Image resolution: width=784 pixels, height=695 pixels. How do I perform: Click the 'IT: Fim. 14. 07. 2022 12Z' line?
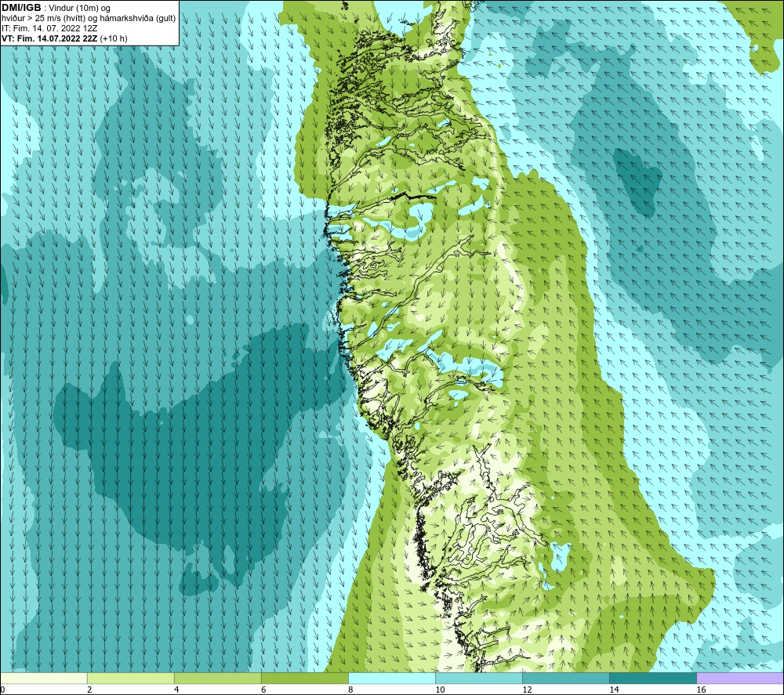click(49, 28)
